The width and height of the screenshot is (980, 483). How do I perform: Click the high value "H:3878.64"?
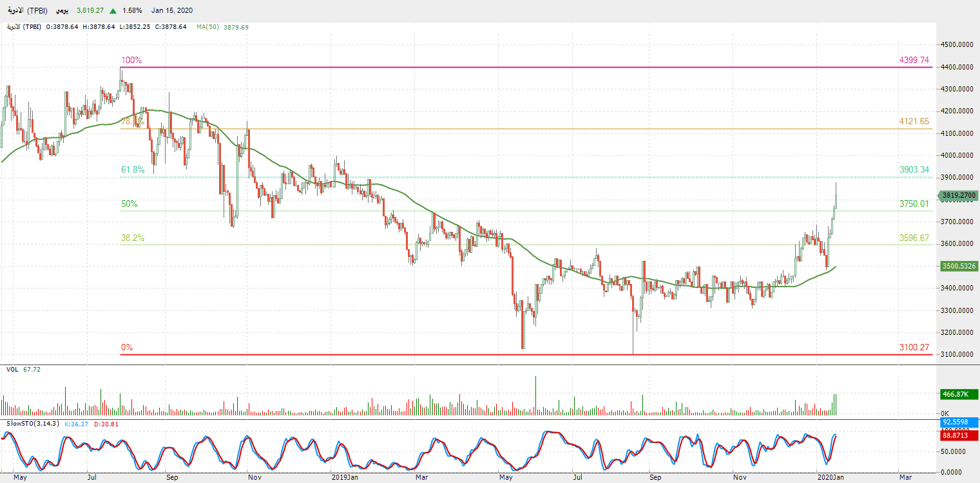pos(99,27)
